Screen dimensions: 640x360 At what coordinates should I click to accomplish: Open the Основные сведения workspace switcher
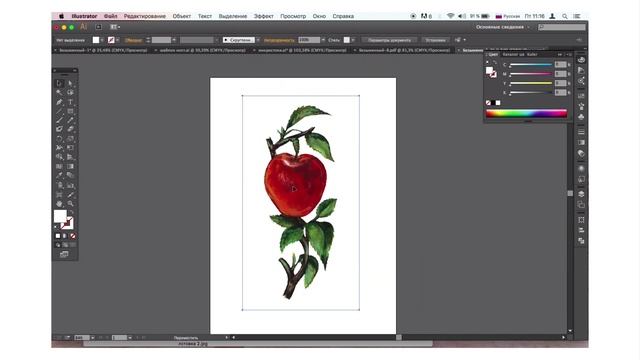pos(502,27)
